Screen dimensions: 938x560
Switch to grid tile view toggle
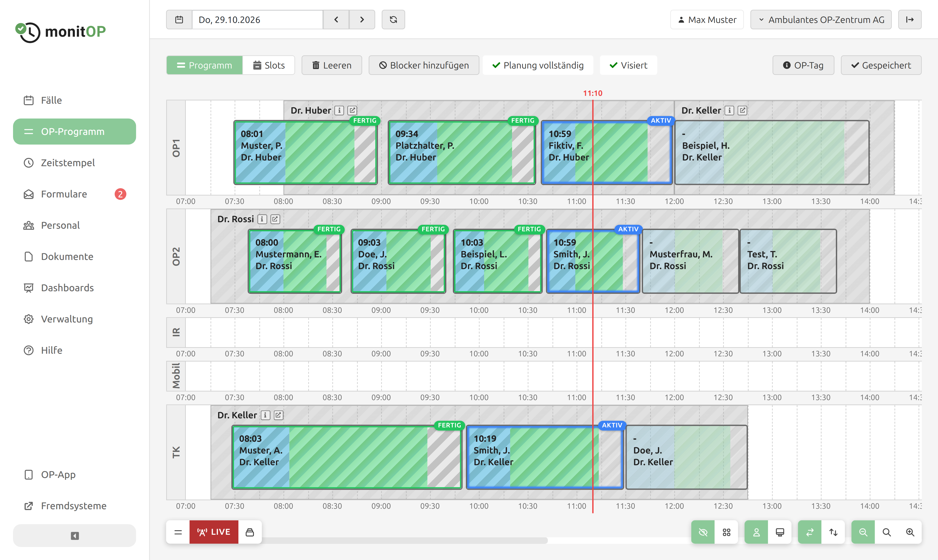tap(727, 532)
